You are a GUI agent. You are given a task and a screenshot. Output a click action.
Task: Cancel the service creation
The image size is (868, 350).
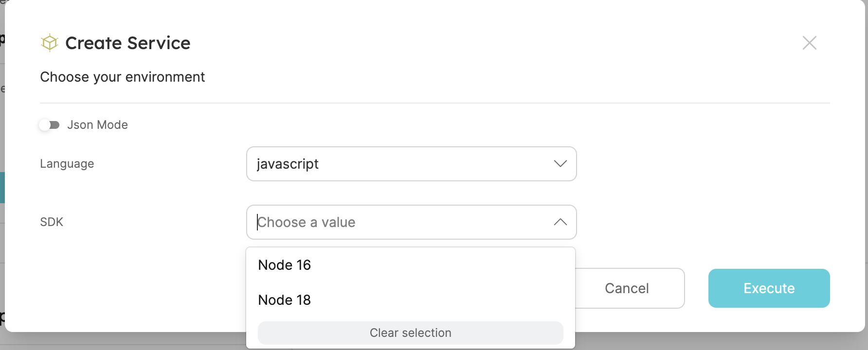627,288
